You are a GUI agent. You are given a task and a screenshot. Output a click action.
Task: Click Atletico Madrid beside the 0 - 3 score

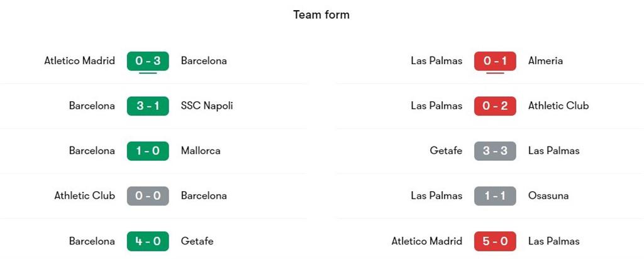[x=80, y=61]
